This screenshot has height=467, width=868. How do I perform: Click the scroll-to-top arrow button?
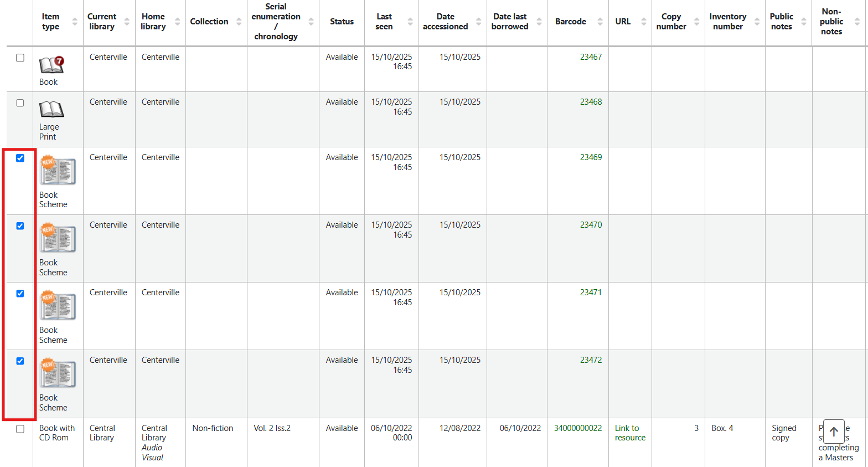834,432
